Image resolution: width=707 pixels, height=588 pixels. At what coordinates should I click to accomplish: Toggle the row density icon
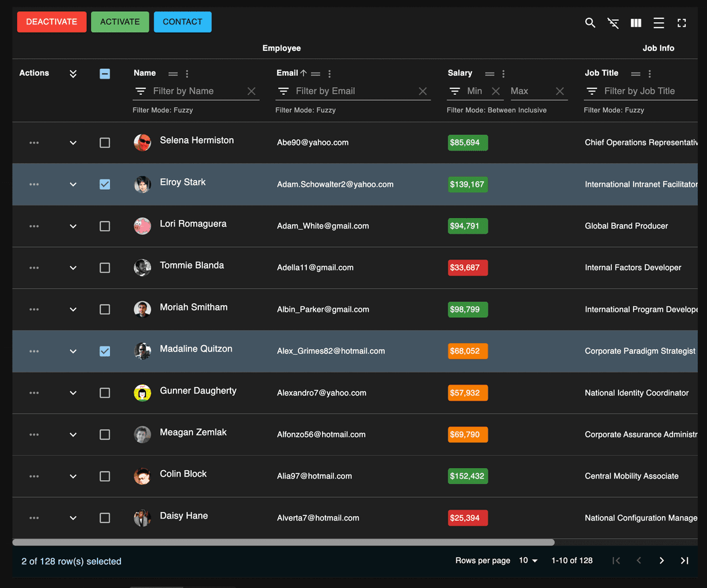tap(659, 22)
